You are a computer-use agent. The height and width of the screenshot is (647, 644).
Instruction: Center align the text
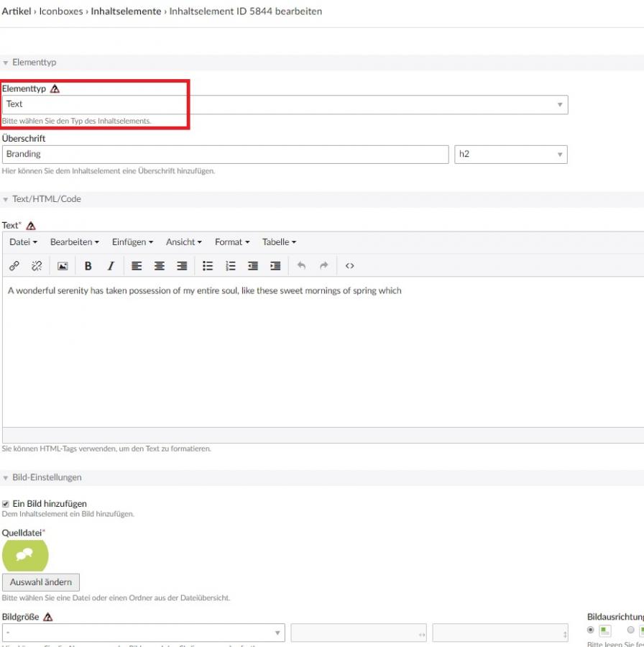160,266
